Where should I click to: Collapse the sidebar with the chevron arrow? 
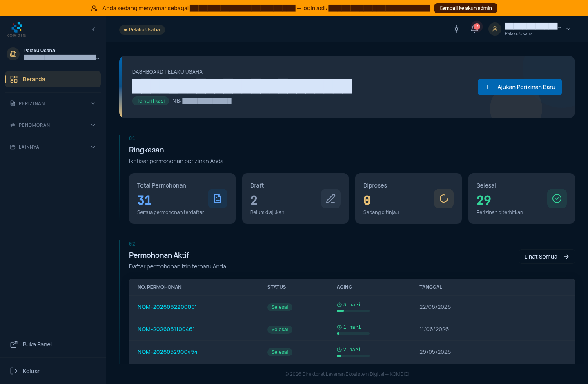94,29
